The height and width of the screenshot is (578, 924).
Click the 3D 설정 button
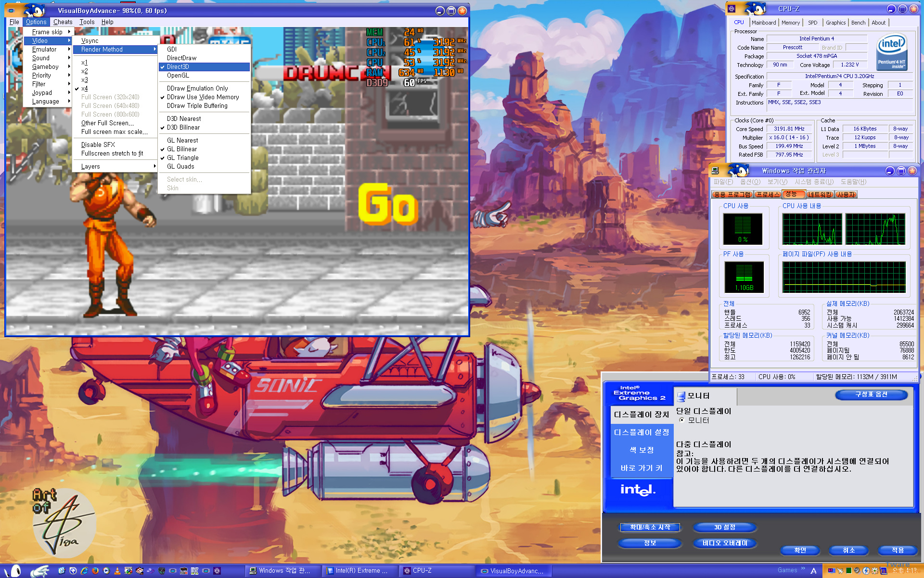[x=724, y=527]
